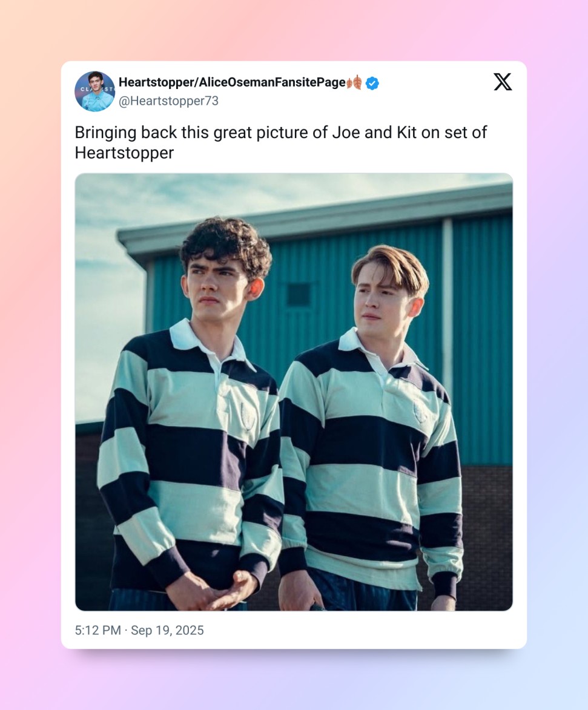Click the X logo in card corner
The image size is (588, 710).
[503, 82]
